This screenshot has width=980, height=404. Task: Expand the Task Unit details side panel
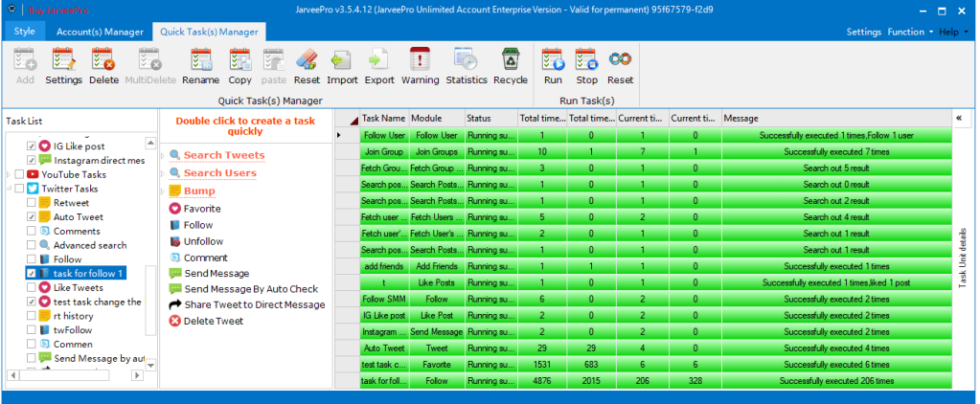tap(959, 118)
